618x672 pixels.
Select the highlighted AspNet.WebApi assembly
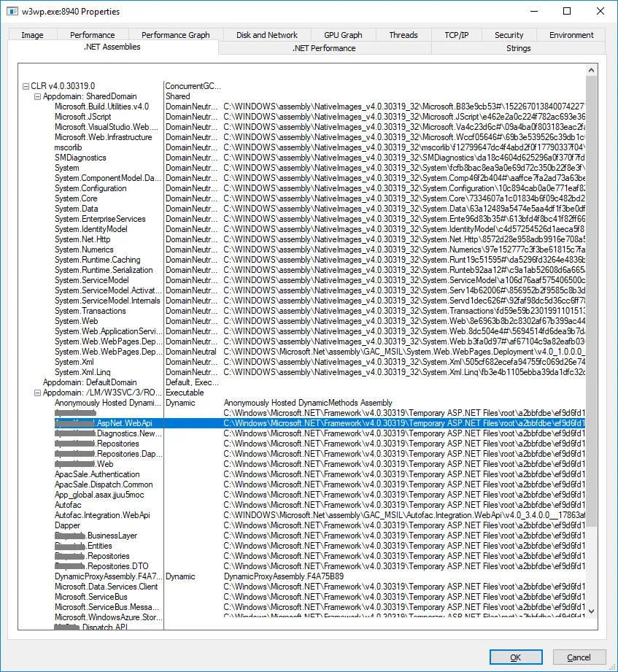point(104,423)
